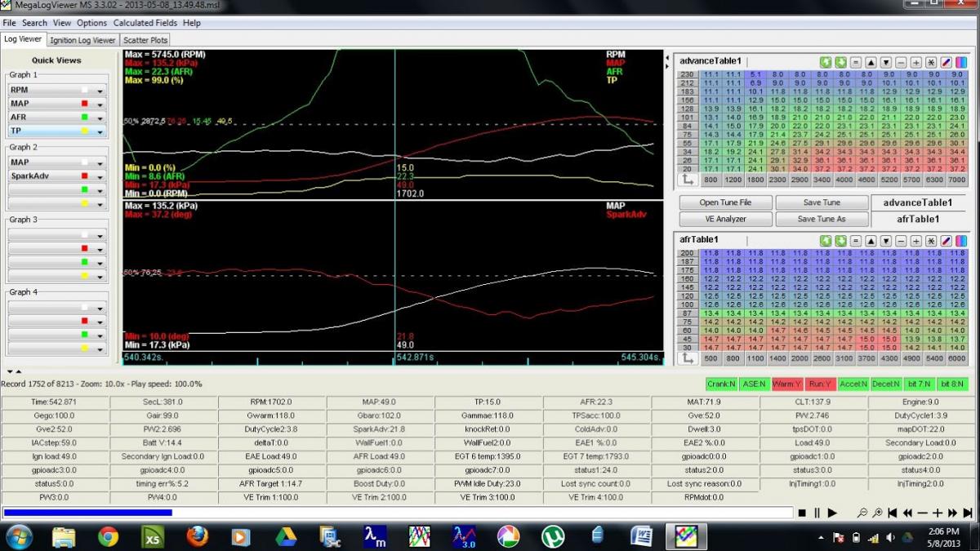Open Google Chrome from the taskbar
Viewport: 980px width, 551px height.
[108, 536]
